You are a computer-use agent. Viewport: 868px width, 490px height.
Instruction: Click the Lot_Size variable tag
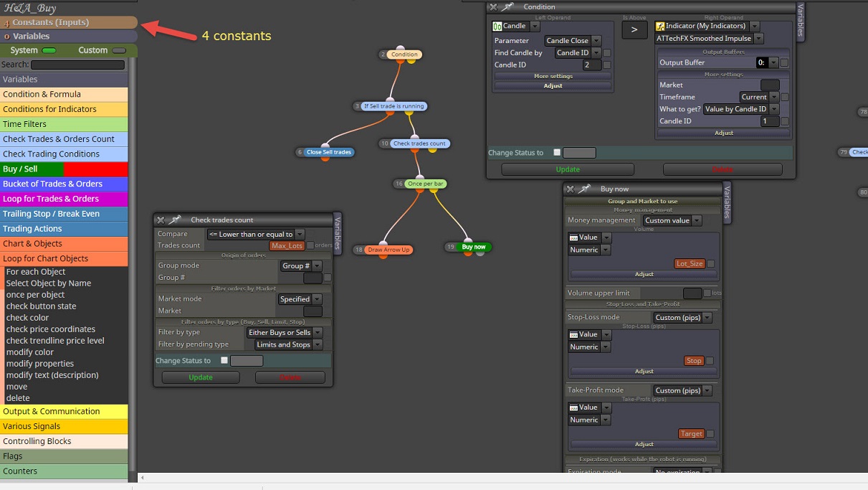tap(690, 264)
